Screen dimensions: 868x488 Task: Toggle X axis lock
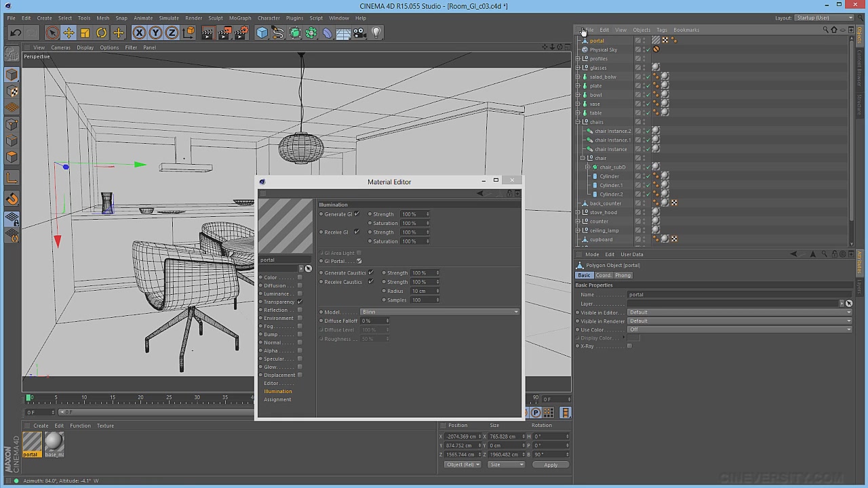pyautogui.click(x=139, y=33)
